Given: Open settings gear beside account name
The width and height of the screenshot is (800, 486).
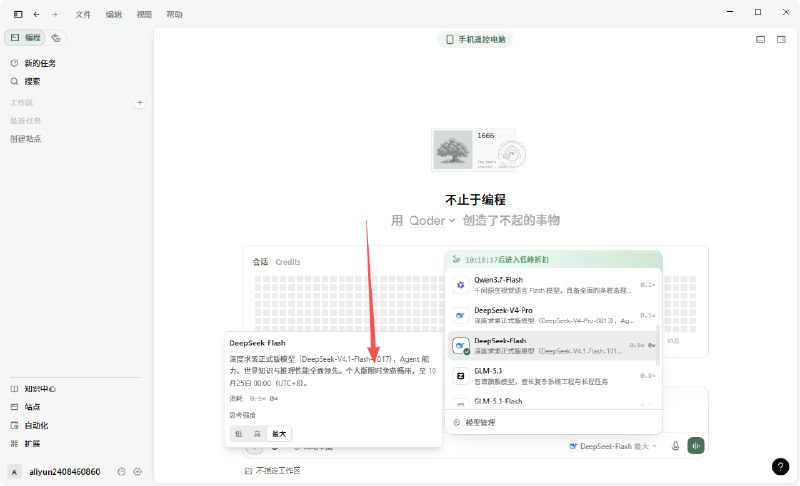Looking at the screenshot, I should [x=137, y=472].
